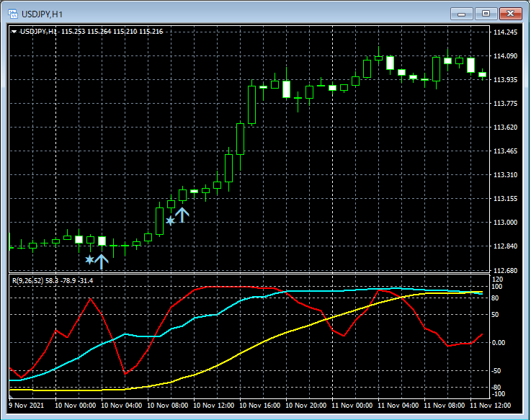Click the 114.090 price level on axis

[504, 56]
